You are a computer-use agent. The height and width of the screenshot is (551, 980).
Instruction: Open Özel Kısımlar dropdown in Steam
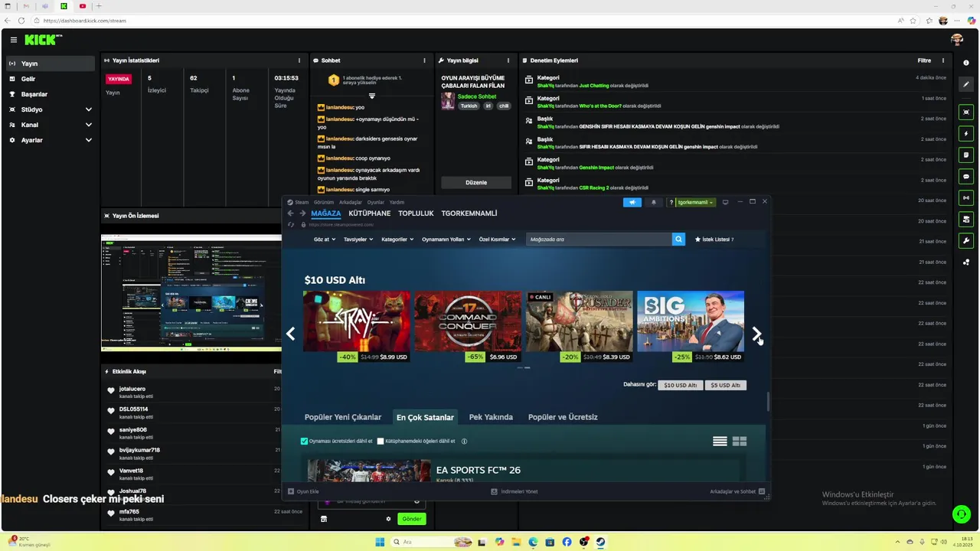click(x=497, y=240)
